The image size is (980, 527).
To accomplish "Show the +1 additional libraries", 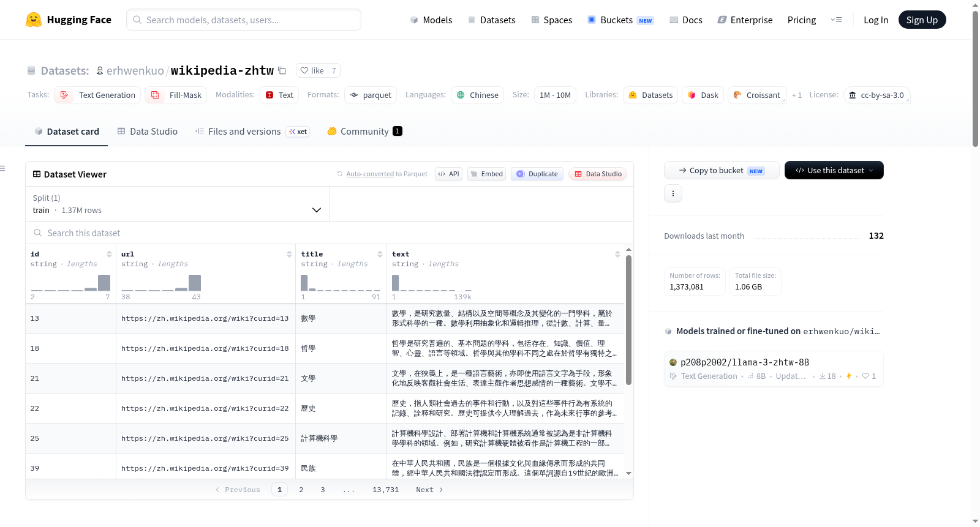I will [x=796, y=95].
